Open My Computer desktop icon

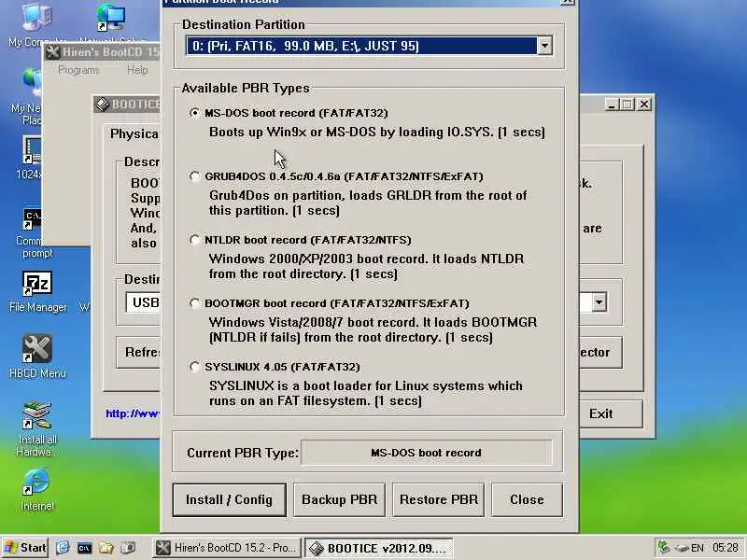click(x=36, y=24)
